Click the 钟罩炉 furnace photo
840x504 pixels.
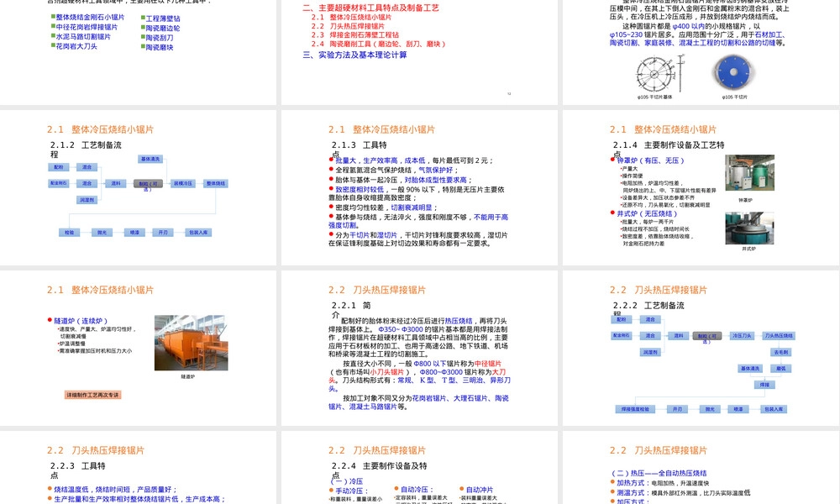coord(749,172)
